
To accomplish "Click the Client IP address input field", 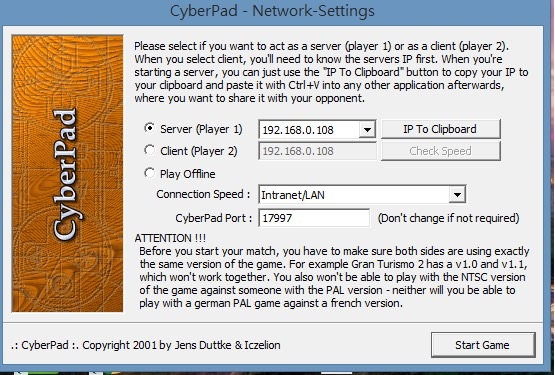I will coord(317,151).
